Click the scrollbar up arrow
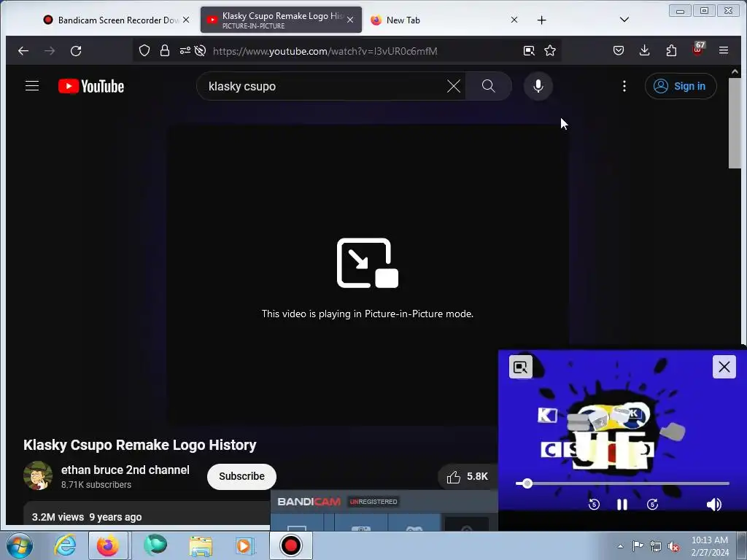Viewport: 747px width, 560px height. [735, 71]
